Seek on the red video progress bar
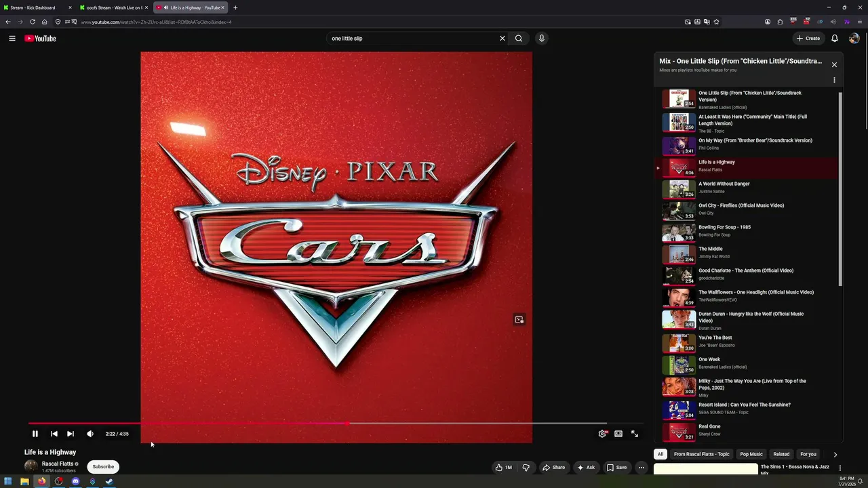 coord(336,424)
